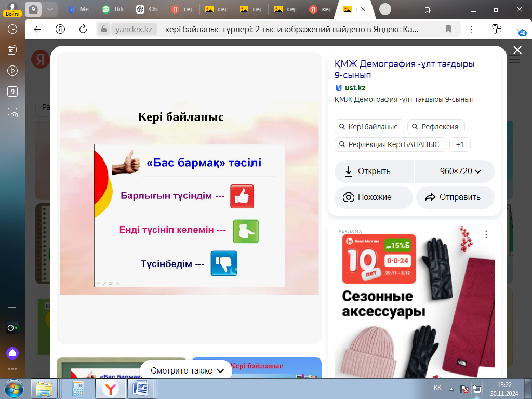This screenshot has height=399, width=532.
Task: Open the browser hamburger menu
Action: 451,9
